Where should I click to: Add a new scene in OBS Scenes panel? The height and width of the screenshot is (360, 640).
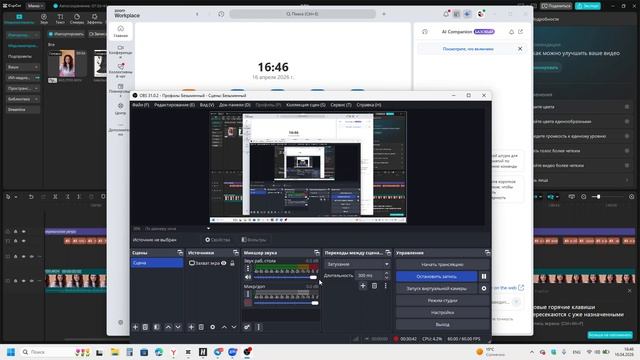[136, 327]
